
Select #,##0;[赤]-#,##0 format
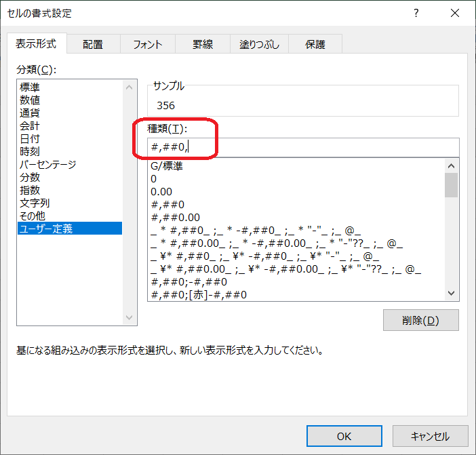pyautogui.click(x=199, y=295)
